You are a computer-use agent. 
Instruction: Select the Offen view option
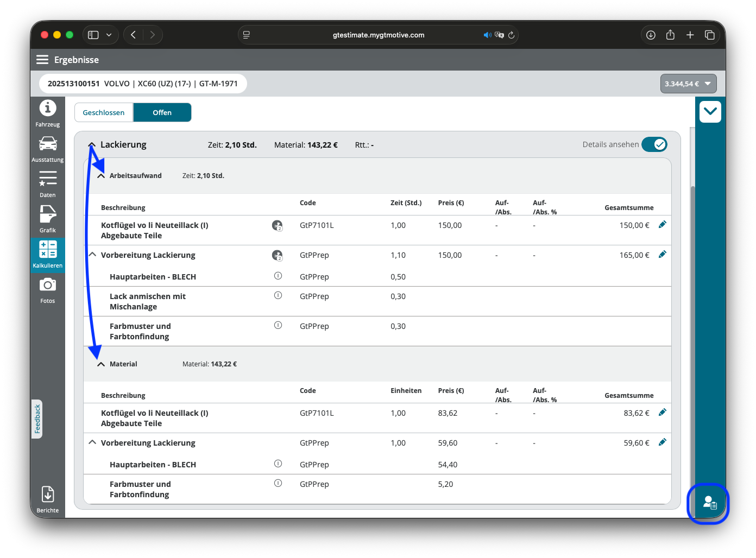pos(162,112)
